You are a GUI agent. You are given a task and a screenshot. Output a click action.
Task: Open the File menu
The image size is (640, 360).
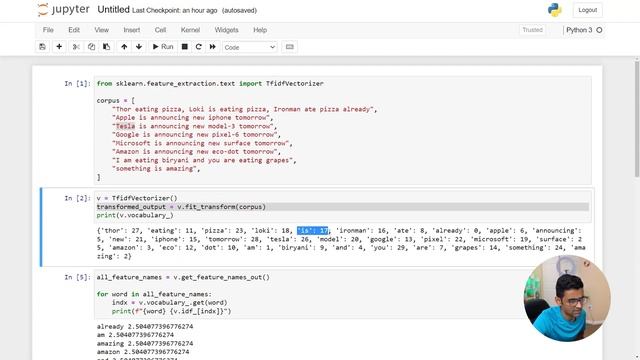pyautogui.click(x=48, y=30)
